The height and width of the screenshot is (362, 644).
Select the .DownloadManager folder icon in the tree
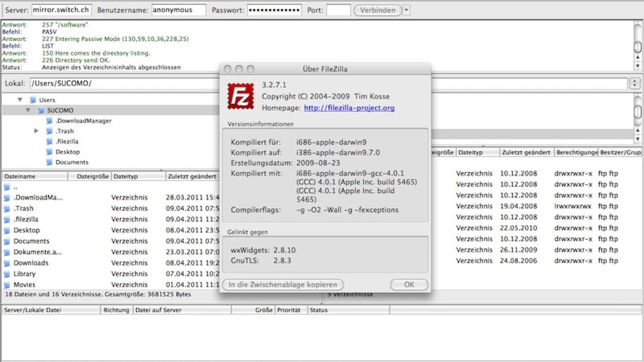(x=49, y=121)
